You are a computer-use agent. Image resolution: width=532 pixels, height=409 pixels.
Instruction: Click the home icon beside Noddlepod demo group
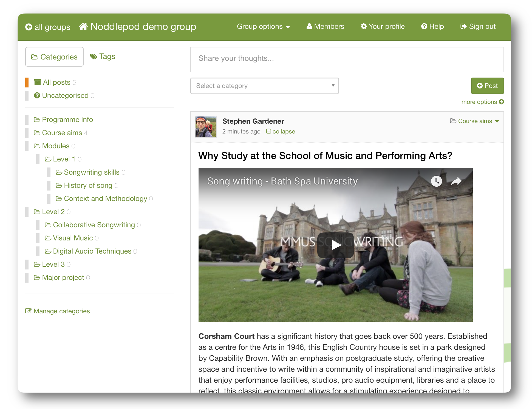83,26
